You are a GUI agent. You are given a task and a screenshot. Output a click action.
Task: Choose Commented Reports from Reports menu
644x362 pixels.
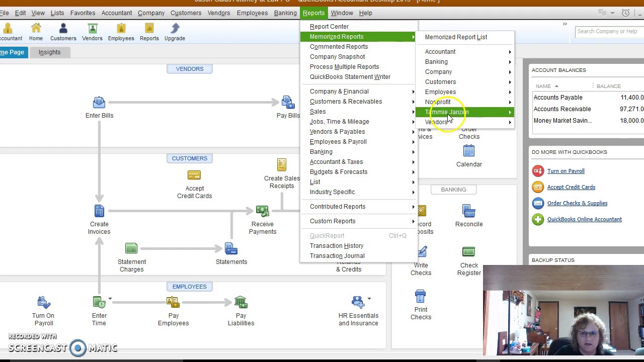pos(359,47)
